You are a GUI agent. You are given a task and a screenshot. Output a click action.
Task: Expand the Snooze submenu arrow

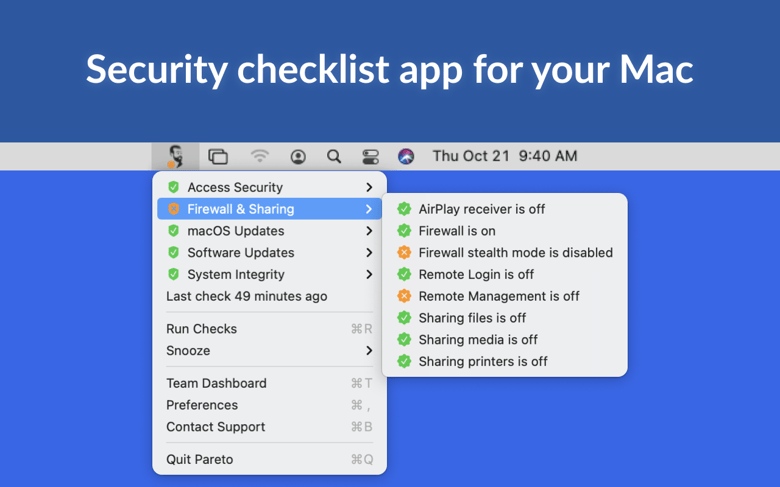click(369, 351)
